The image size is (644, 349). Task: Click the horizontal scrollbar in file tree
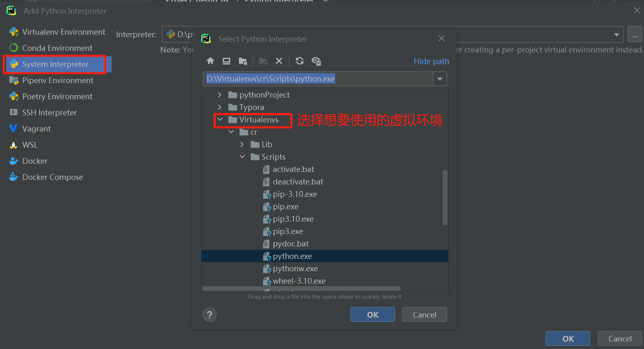301,289
